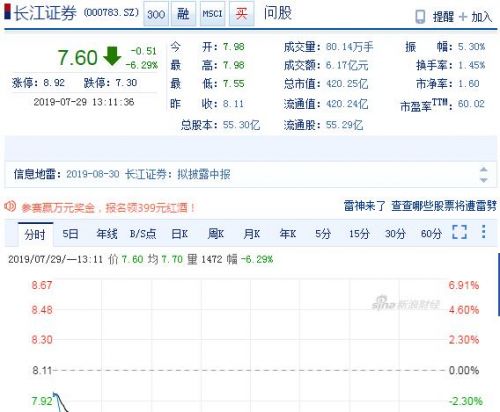Select the 60分 chart tab

point(431,234)
